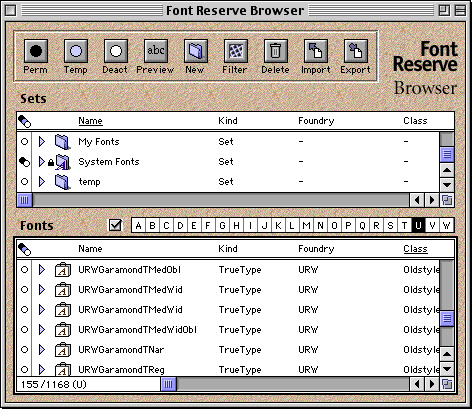Click the window collapse box in title bar
The width and height of the screenshot is (472, 409).
click(460, 10)
